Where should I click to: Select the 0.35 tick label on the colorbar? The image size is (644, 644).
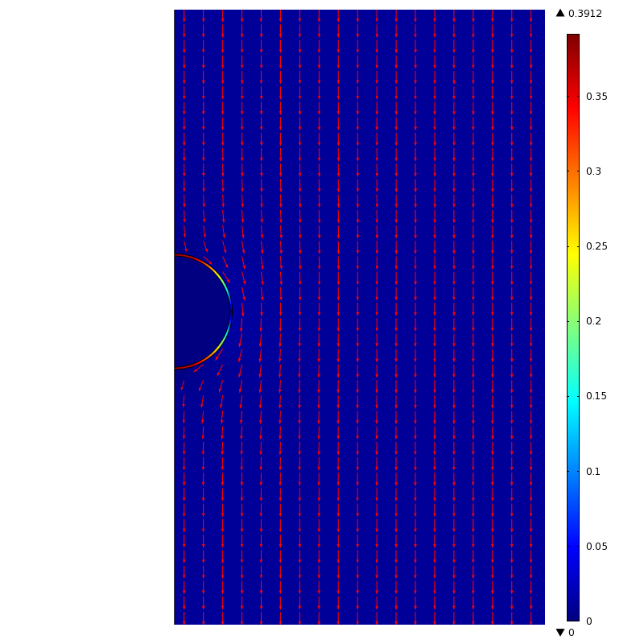click(597, 97)
